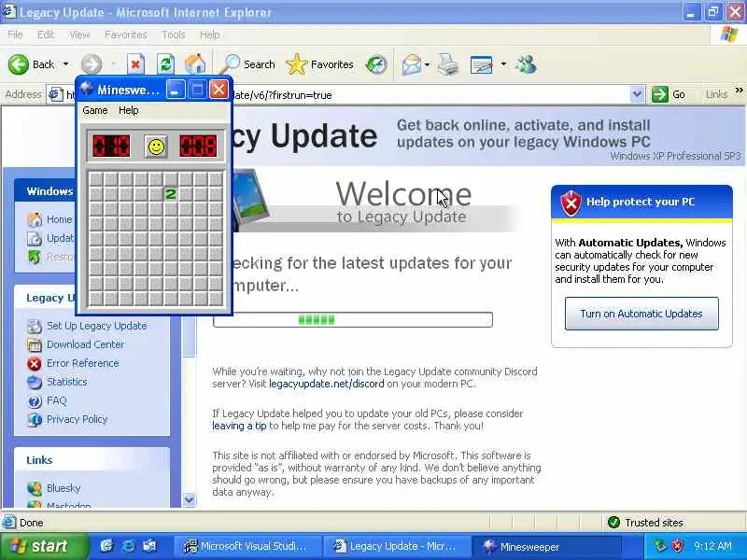Switch to Minesweeper taskbar button
Viewport: 747px width, 560px height.
[x=546, y=546]
